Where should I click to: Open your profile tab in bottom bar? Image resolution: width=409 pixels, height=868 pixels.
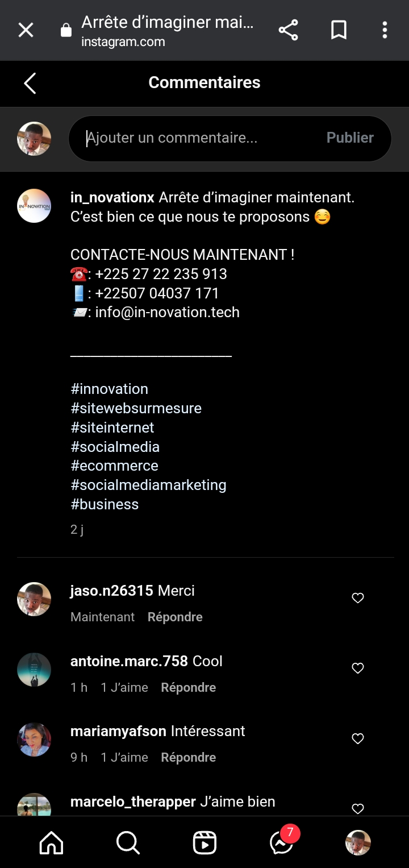click(358, 843)
